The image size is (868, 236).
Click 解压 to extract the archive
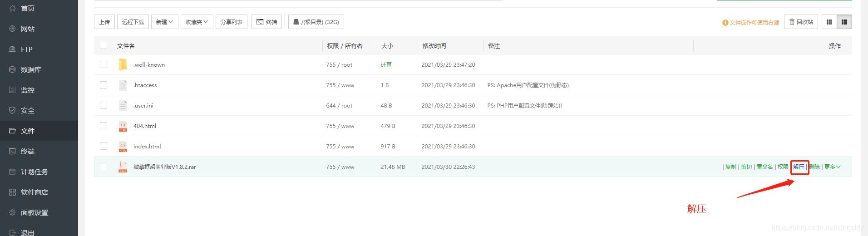[799, 167]
